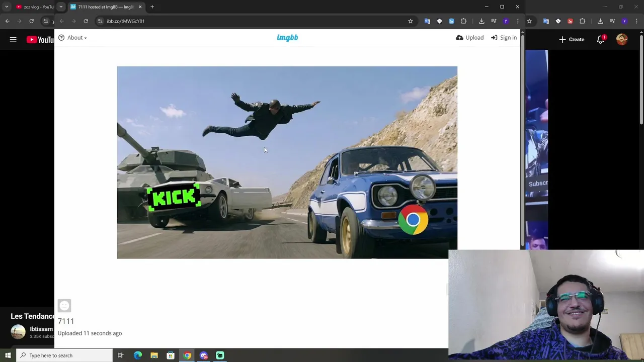644x362 pixels.
Task: Bookmark star in the YouTube window toolbar
Action: pos(529,21)
